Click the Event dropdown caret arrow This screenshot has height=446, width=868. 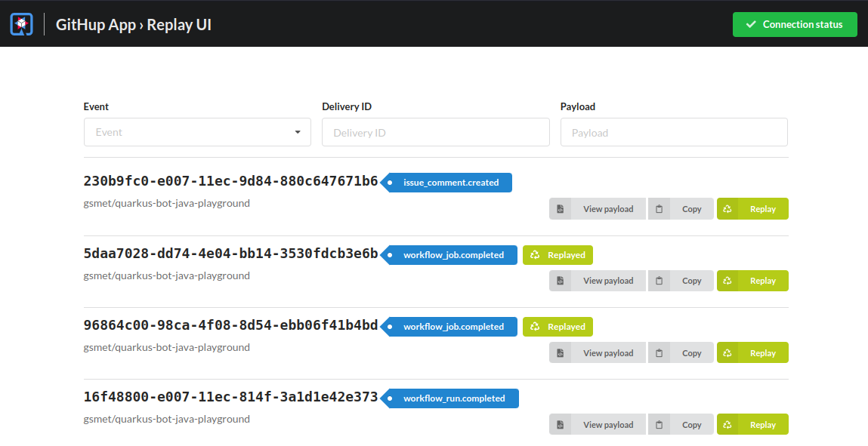tap(298, 132)
